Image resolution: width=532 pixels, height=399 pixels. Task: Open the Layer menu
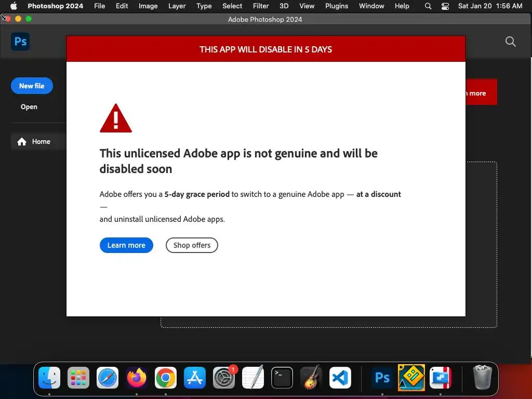[177, 6]
